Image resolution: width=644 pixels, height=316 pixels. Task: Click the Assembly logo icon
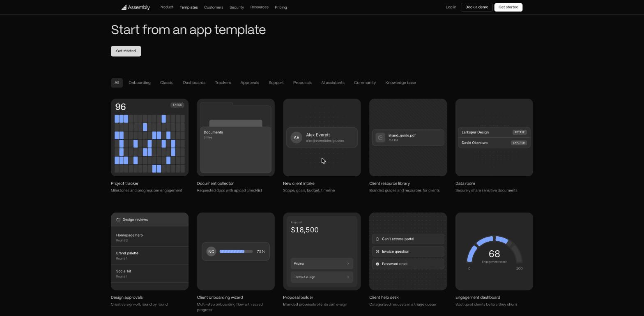pyautogui.click(x=124, y=7)
